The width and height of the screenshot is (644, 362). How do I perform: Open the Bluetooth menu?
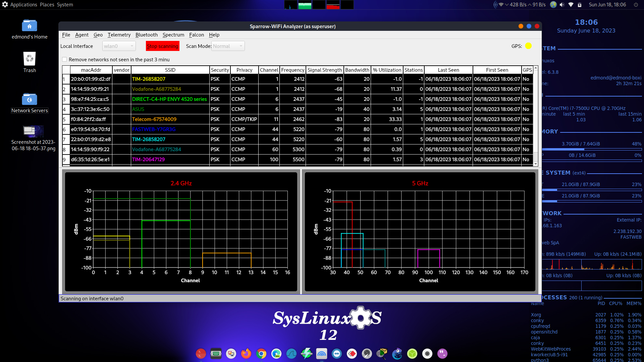pyautogui.click(x=147, y=35)
